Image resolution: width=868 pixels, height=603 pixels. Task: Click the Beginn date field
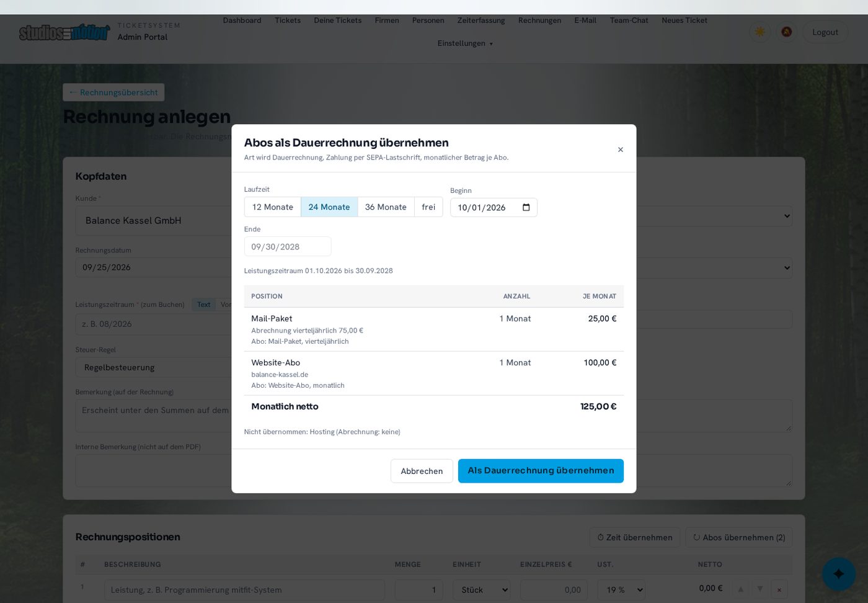[x=494, y=207]
